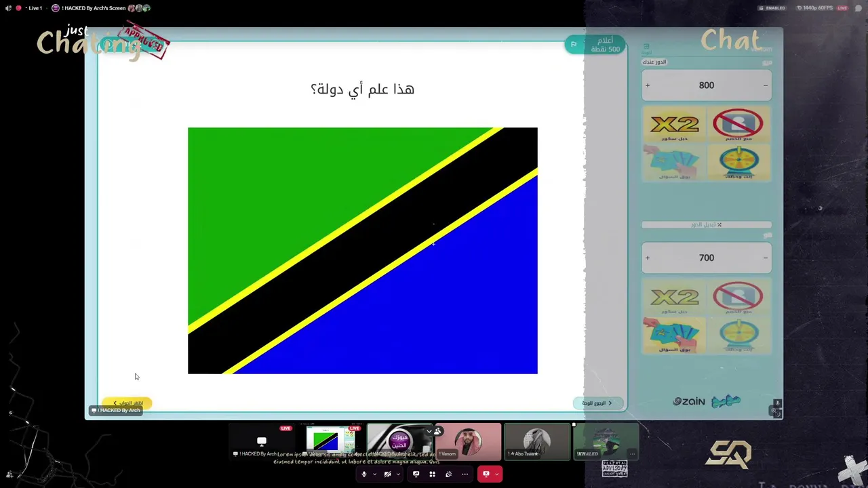868x488 pixels.
Task: Select the Venom participant tile
Action: point(469,441)
